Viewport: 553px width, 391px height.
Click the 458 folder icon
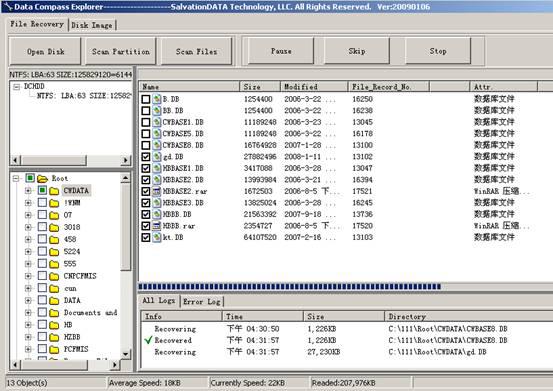coord(54,239)
